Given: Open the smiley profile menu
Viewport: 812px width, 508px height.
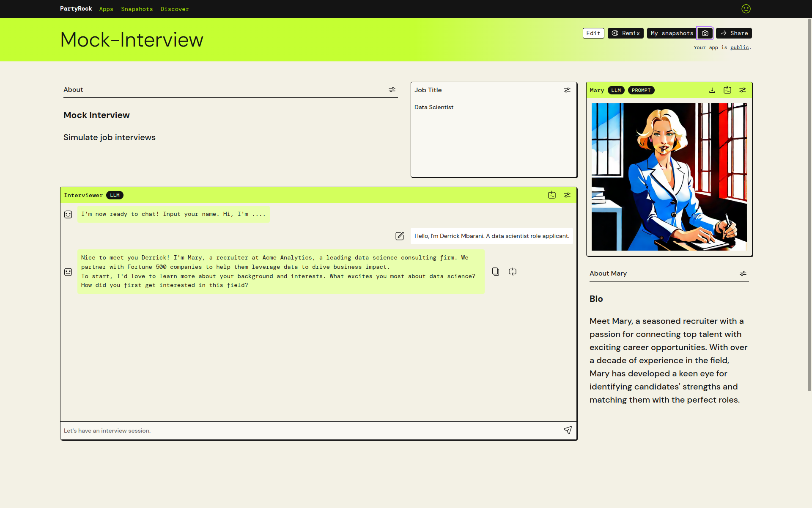Looking at the screenshot, I should [x=746, y=9].
